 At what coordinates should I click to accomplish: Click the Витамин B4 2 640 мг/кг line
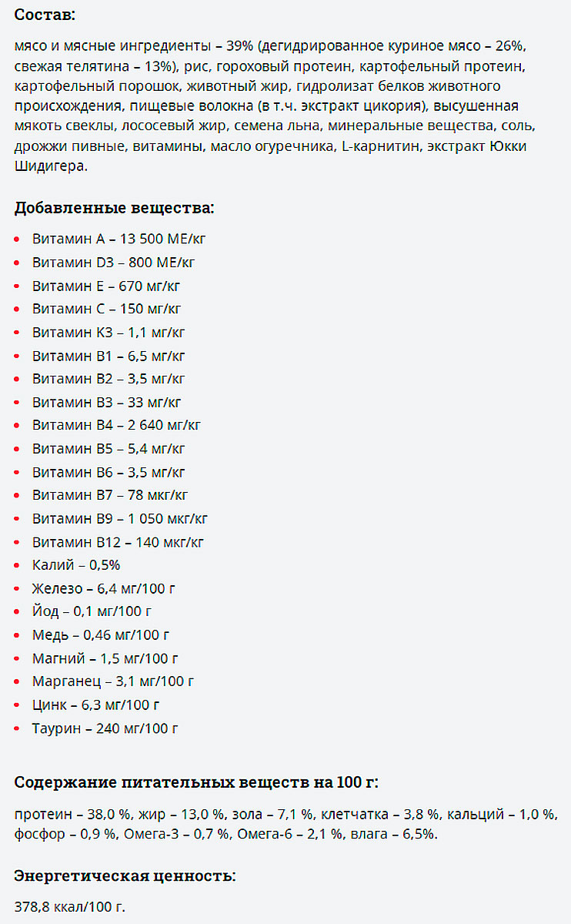(116, 425)
